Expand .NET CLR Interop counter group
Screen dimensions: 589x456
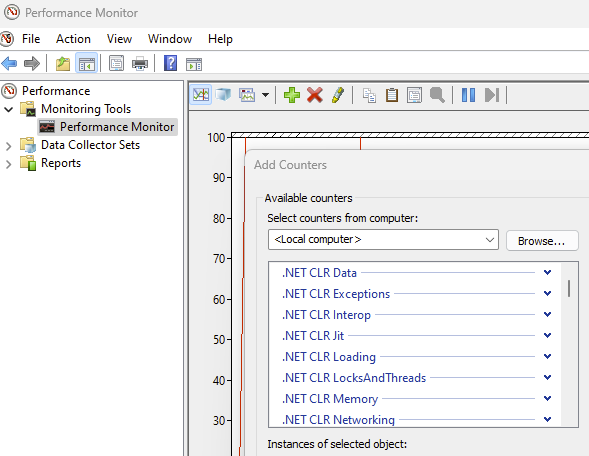[x=547, y=314]
